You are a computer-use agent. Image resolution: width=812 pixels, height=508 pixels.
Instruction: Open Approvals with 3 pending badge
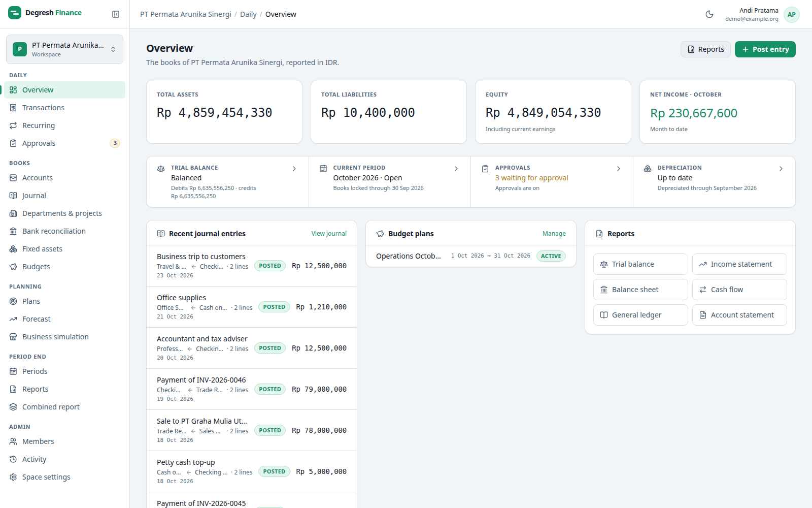64,143
